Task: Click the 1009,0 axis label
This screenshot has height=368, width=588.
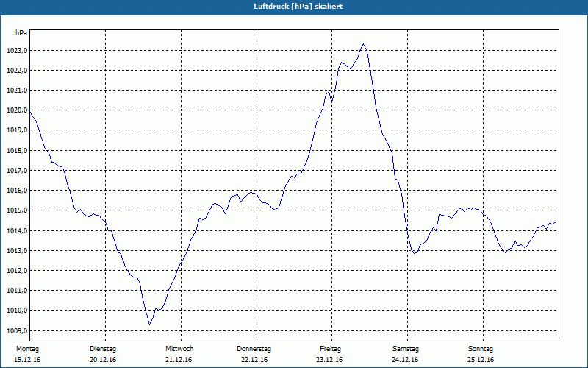Action: point(16,330)
